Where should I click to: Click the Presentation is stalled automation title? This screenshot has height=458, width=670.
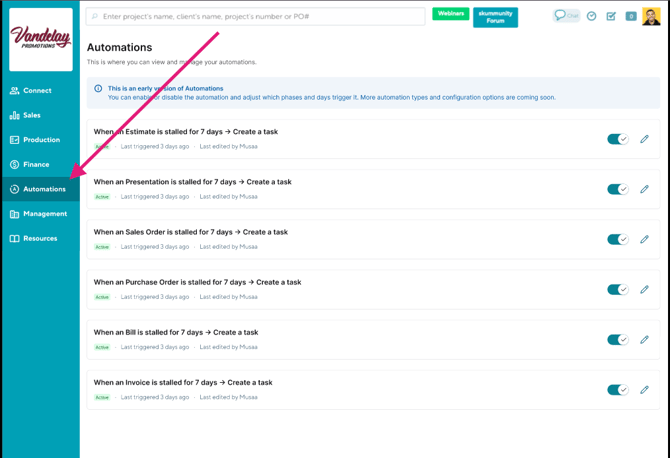point(193,182)
